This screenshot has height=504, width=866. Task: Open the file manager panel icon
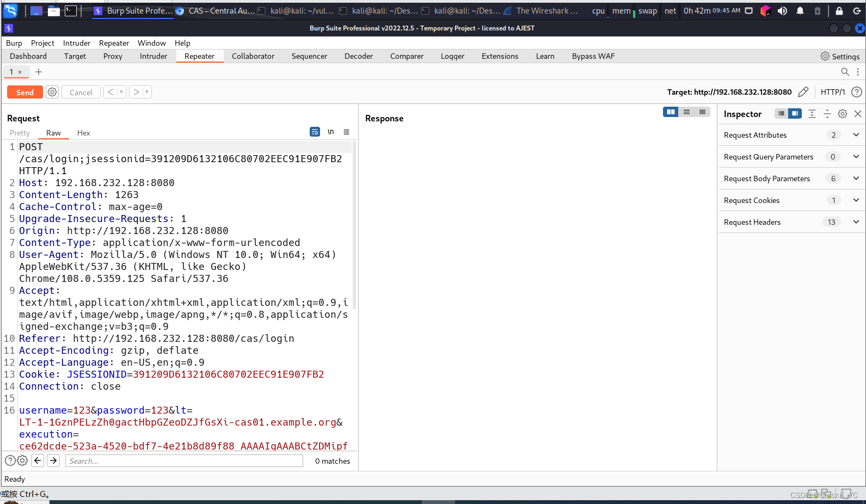pos(54,10)
